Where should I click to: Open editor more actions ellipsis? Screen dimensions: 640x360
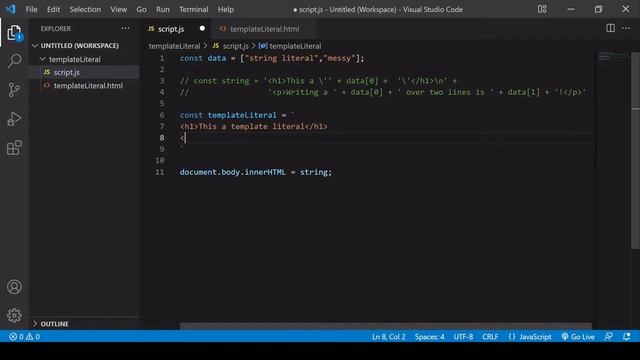(626, 28)
